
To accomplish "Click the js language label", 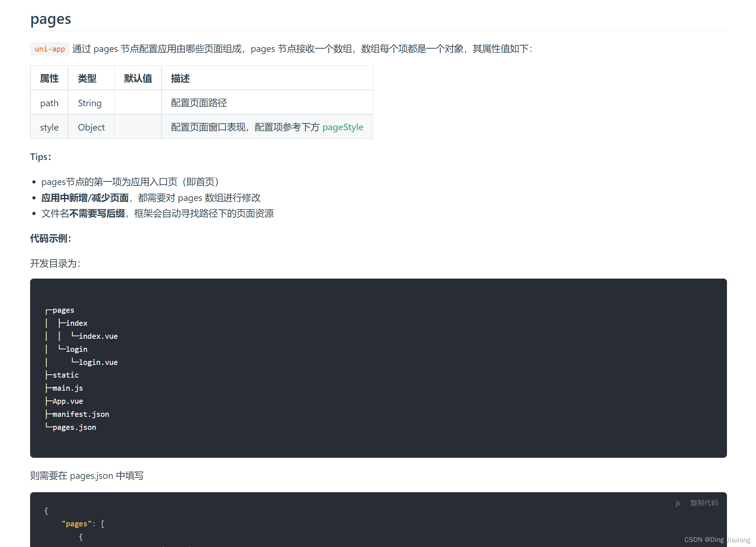I will tap(678, 503).
